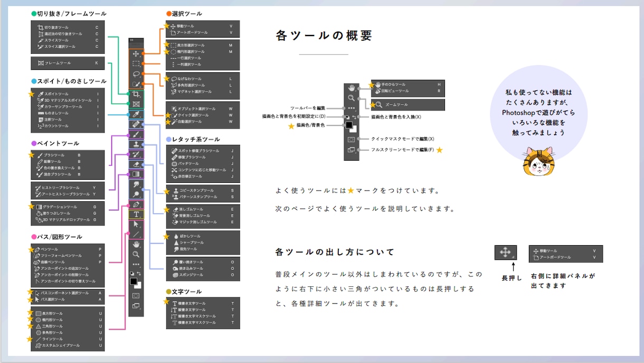644x363 pixels.
Task: Click swap-colors arrows beside 描画色と背景色を入換(X)
Action: tap(354, 117)
